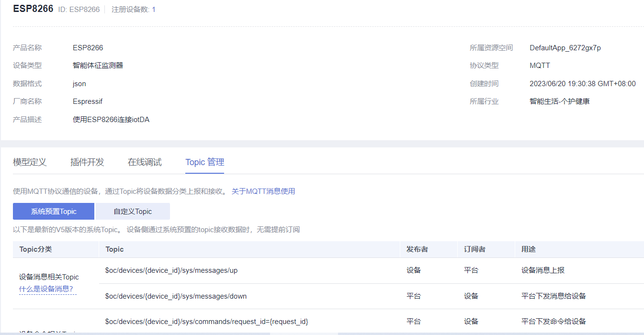Switch to 自定义Topic view
The image size is (644, 335).
(x=133, y=211)
